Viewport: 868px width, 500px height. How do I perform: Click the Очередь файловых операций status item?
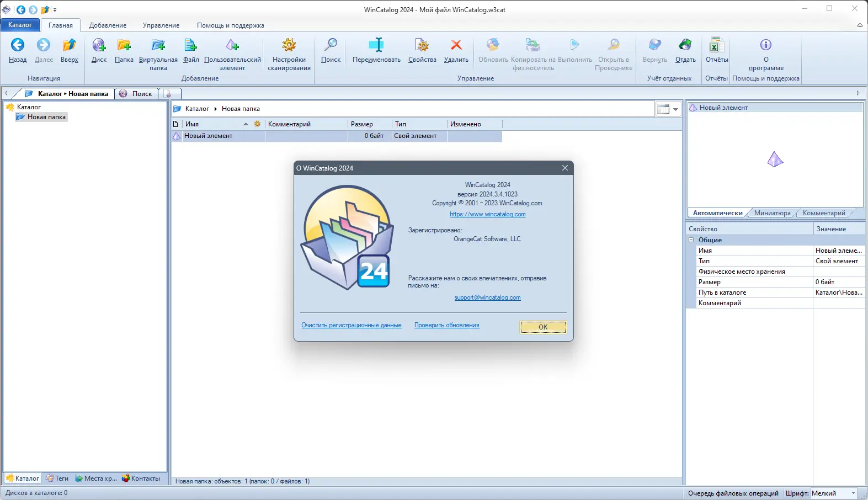[733, 493]
